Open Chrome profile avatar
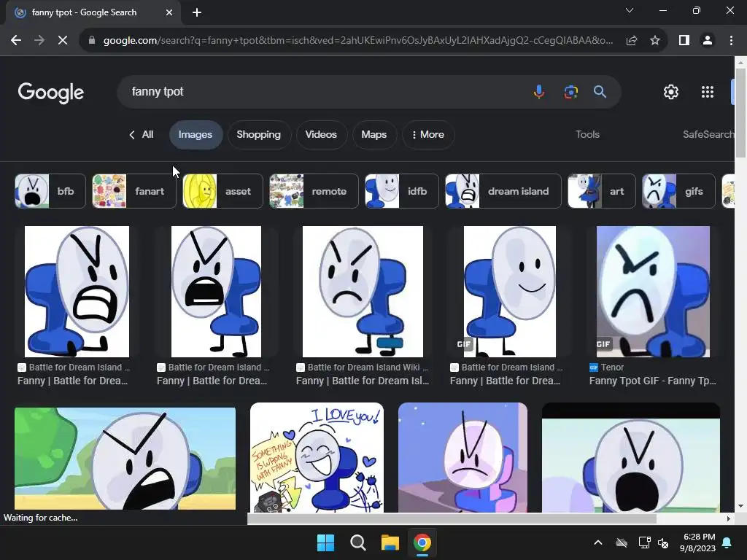Viewport: 747px width, 560px height. tap(708, 41)
